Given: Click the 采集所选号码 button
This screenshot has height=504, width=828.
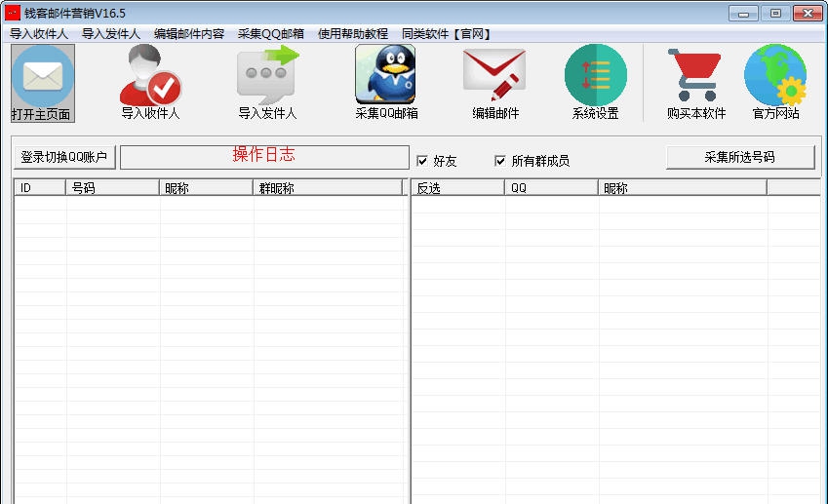Looking at the screenshot, I should pyautogui.click(x=740, y=157).
